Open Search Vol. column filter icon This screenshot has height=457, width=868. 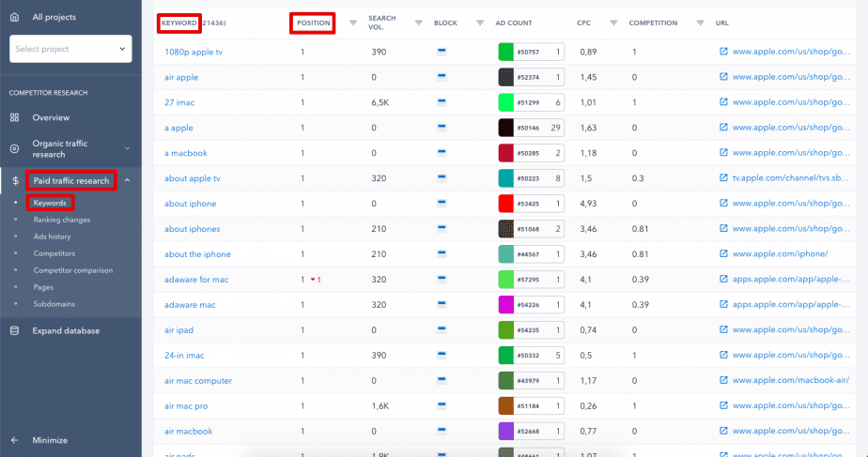[x=419, y=23]
